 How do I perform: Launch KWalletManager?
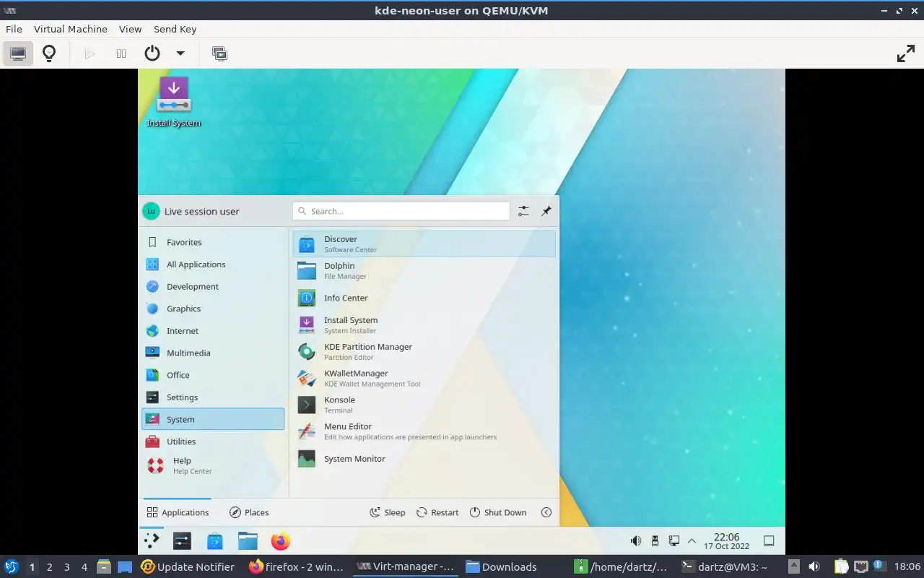[x=424, y=378]
